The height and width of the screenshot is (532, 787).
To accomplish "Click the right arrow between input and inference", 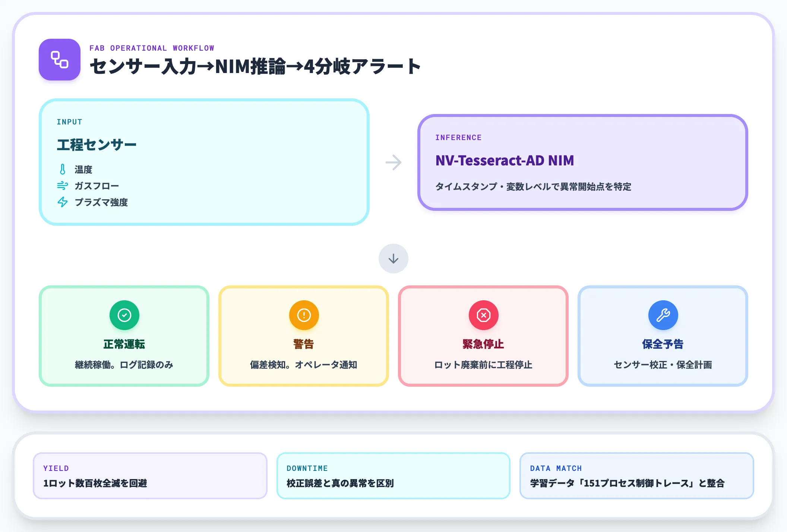I will (x=393, y=162).
